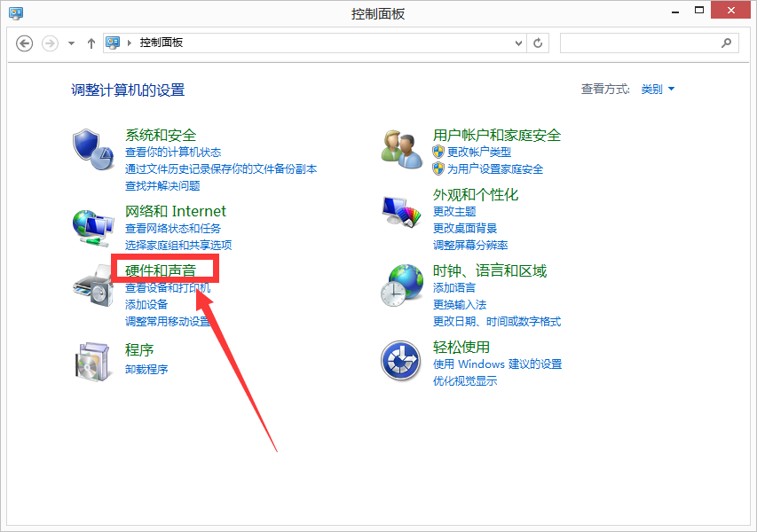
Task: Open 为用户设置家庭安全 link
Action: [495, 169]
